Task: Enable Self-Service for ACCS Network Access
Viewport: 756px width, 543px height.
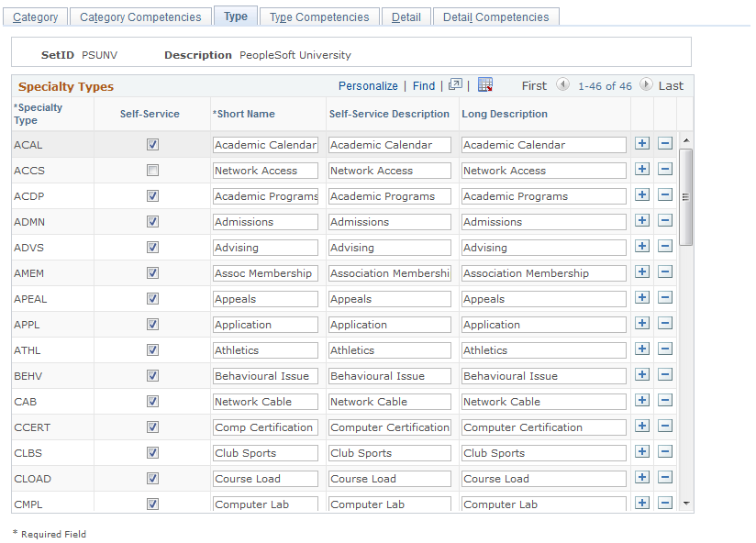Action: click(152, 170)
